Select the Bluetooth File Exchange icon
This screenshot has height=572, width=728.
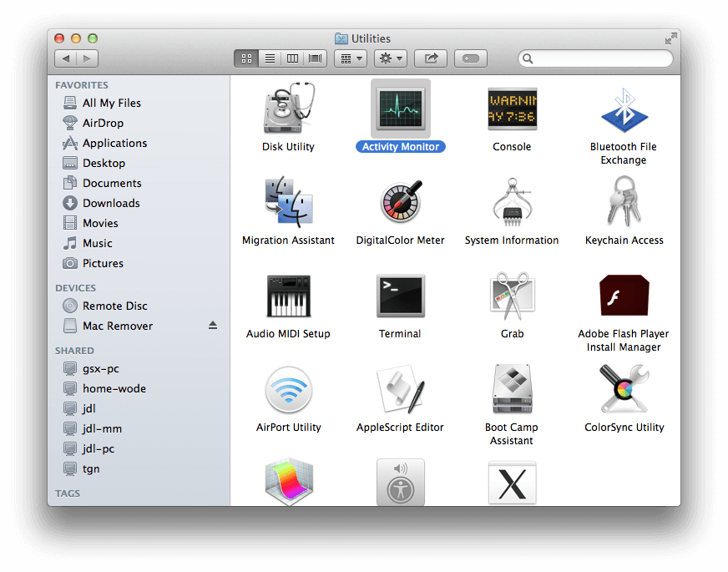pos(624,109)
